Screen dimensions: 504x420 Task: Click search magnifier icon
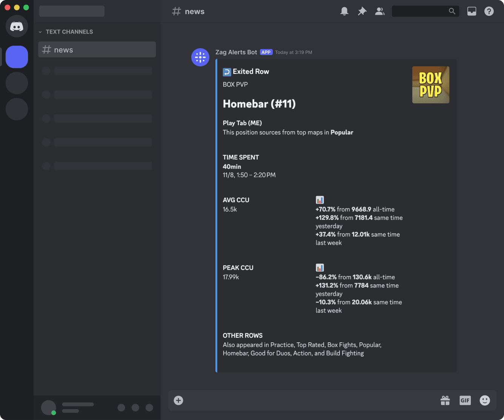(x=452, y=11)
